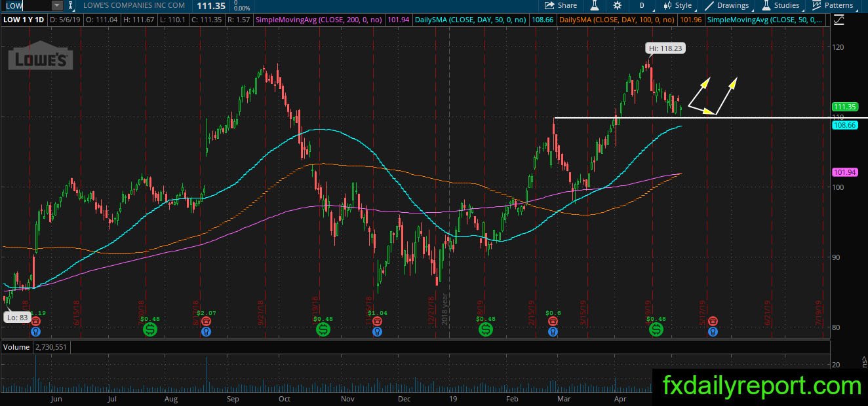Select the truncated SimpleMovingAvg 50 study label

[766, 20]
